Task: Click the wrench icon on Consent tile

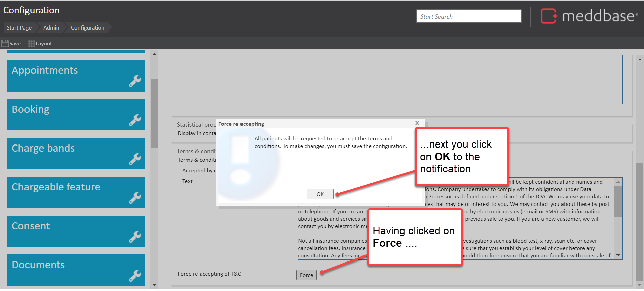Action: click(x=135, y=237)
